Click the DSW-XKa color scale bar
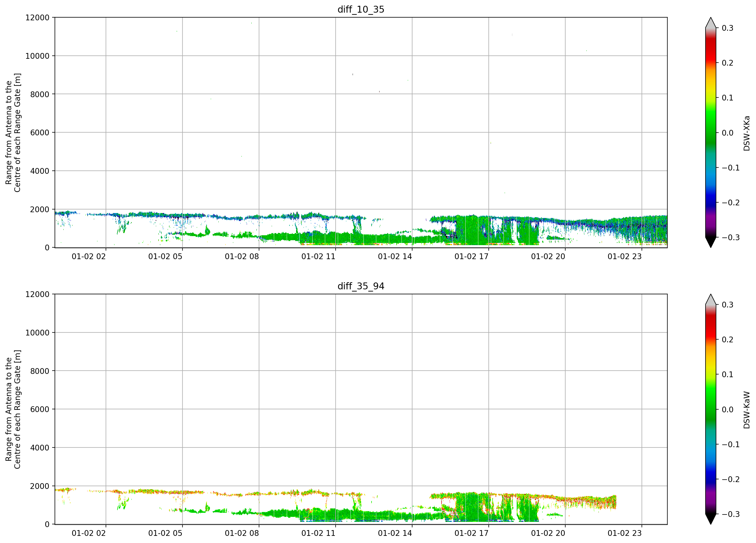This screenshot has height=543, width=756. click(711, 132)
